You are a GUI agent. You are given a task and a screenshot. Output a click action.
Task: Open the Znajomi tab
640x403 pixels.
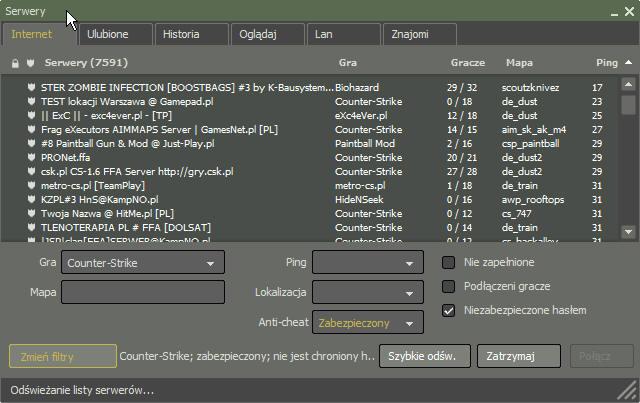click(x=420, y=34)
